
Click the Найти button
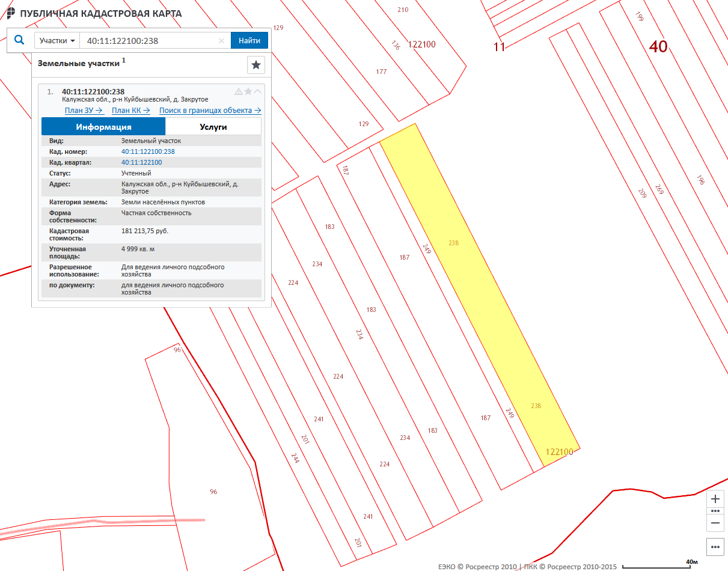click(249, 41)
